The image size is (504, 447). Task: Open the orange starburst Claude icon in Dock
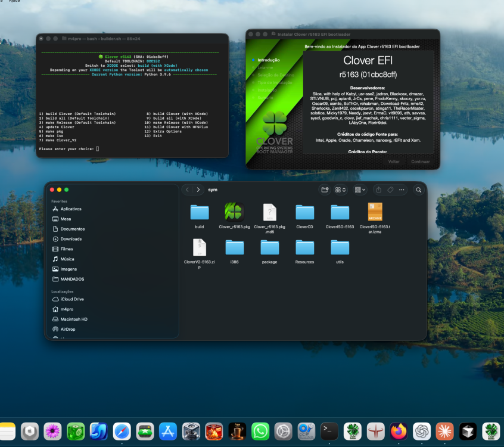[x=444, y=432]
